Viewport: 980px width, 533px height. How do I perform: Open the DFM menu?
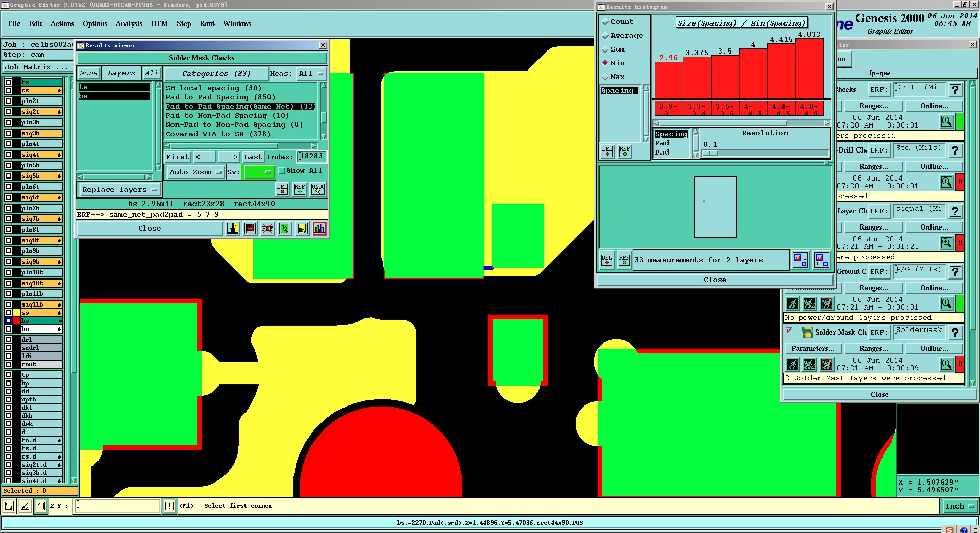pos(160,23)
